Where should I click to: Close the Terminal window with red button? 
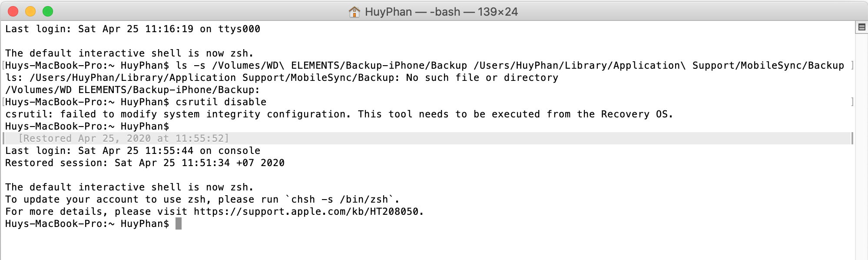(x=13, y=11)
